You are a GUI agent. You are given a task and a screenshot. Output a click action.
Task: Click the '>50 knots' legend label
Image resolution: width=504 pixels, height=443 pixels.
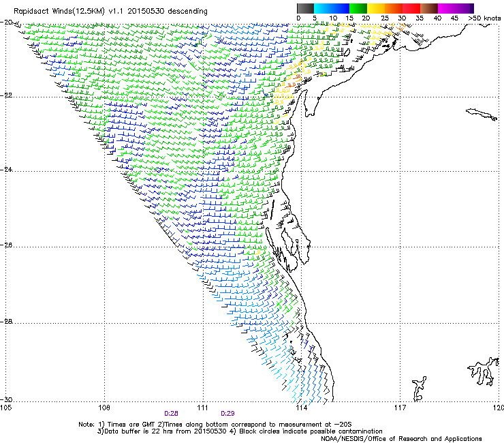tap(484, 18)
